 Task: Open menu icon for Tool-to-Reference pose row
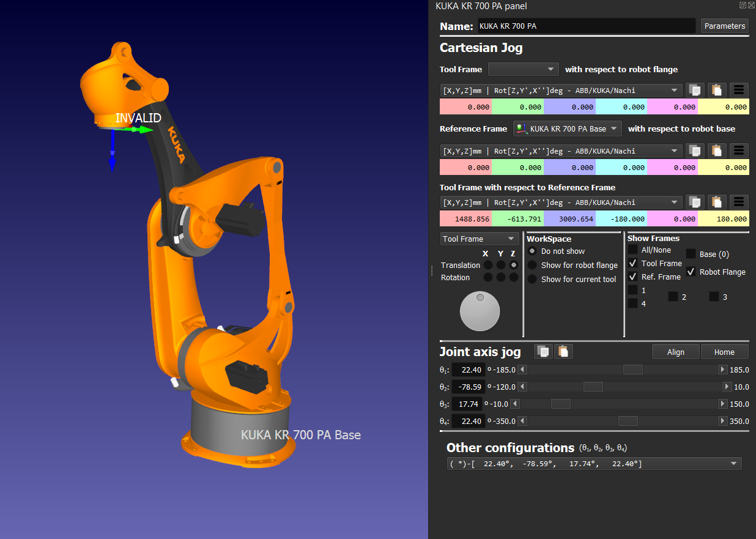coord(739,202)
